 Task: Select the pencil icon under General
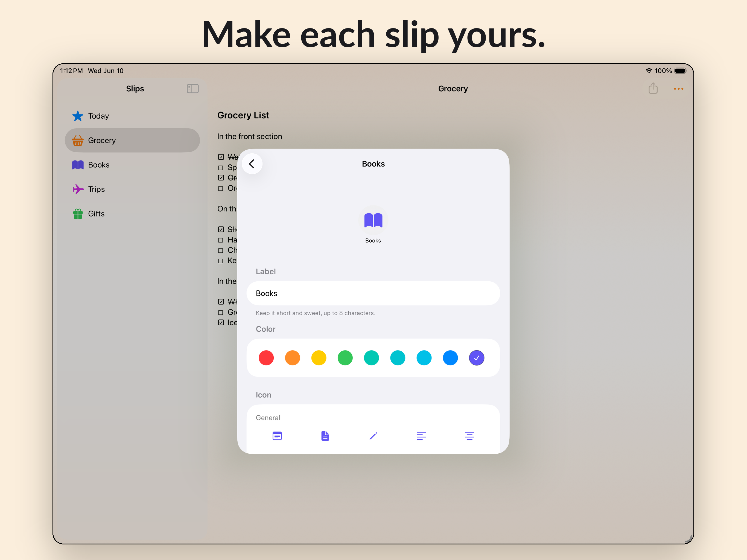[x=373, y=436]
